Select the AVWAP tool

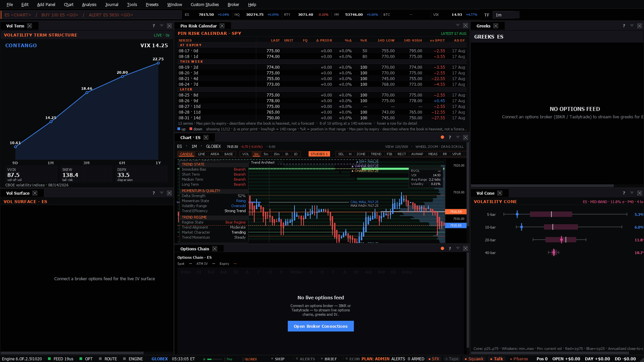tap(417, 154)
